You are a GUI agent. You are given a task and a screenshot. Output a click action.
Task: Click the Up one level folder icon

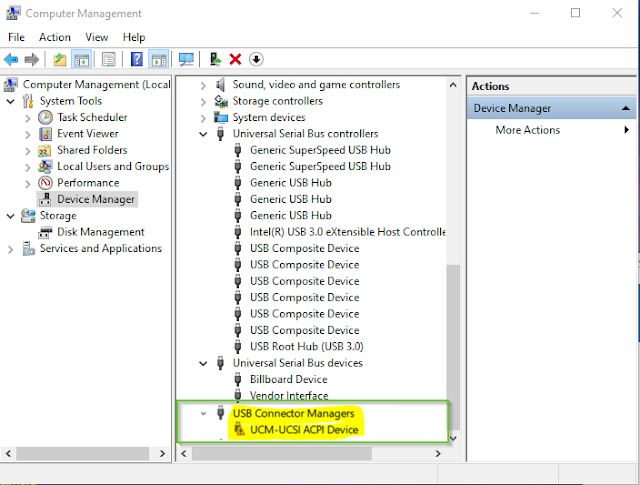tap(60, 60)
